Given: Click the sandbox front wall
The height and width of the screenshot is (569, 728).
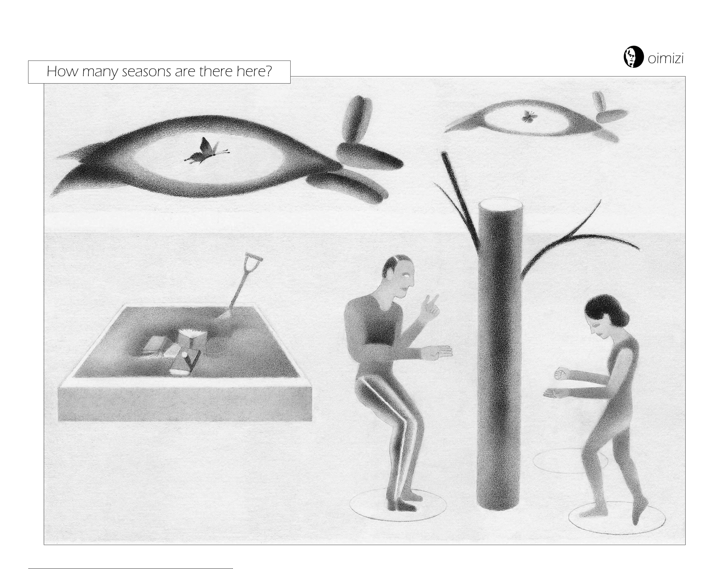Looking at the screenshot, I should (185, 404).
